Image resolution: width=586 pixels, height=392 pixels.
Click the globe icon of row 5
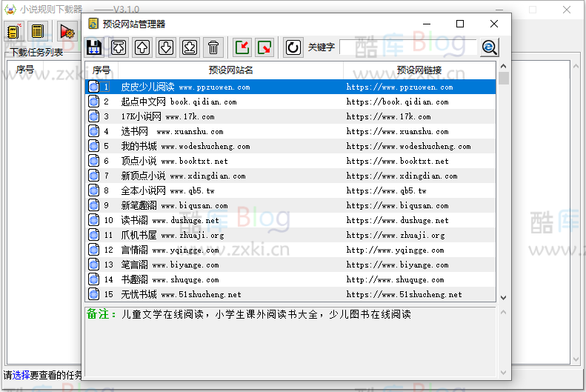coord(94,146)
